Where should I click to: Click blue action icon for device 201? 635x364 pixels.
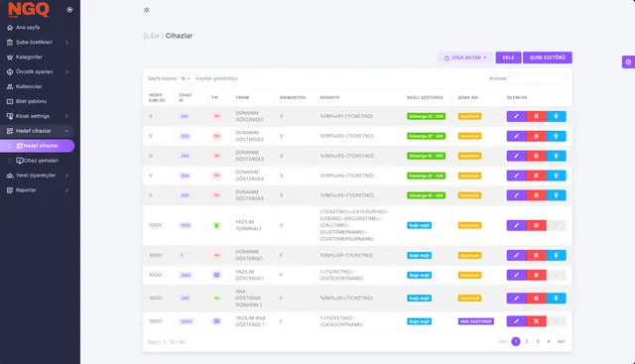556,116
